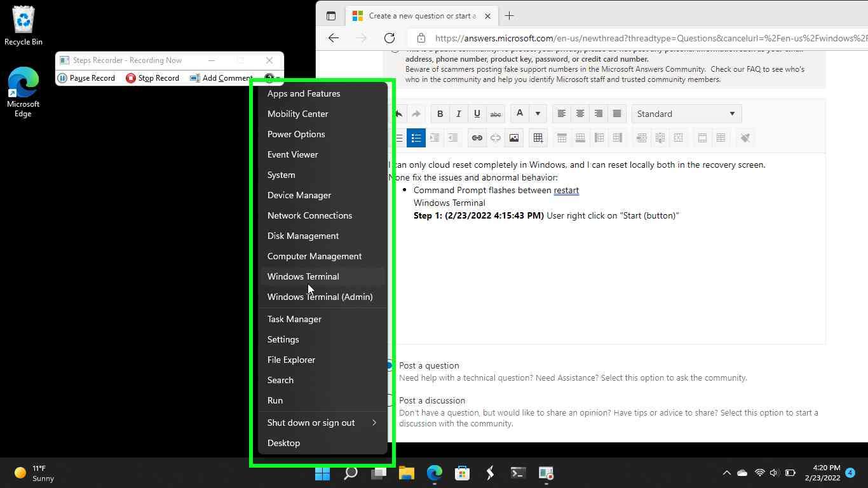
Task: Insert a hyperlink in the editor
Action: coord(477,138)
